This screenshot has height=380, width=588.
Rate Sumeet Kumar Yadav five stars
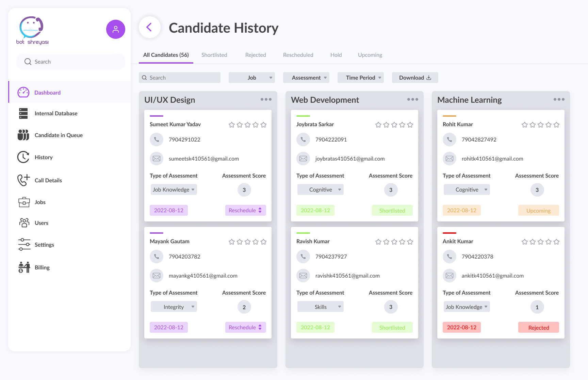[x=263, y=125]
